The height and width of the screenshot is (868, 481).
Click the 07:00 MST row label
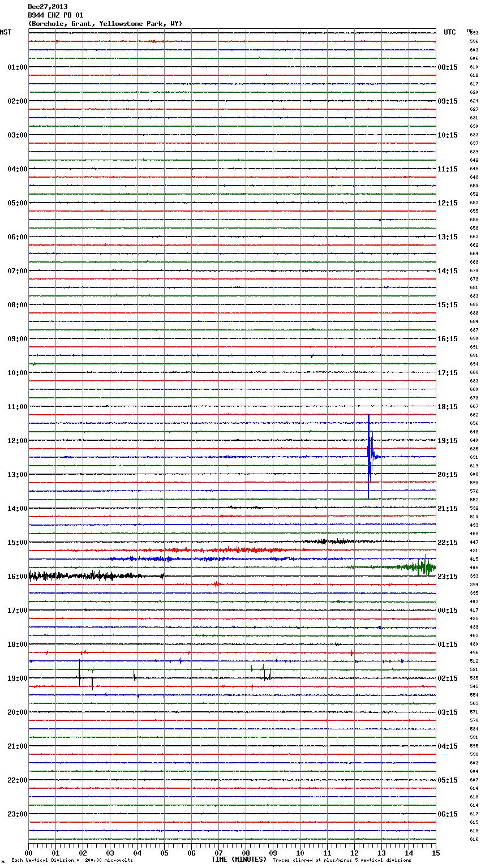17,271
